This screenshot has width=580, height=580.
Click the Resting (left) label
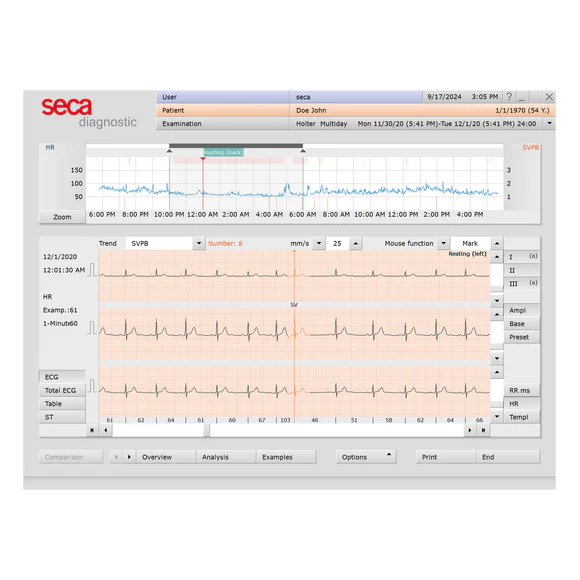click(x=468, y=254)
